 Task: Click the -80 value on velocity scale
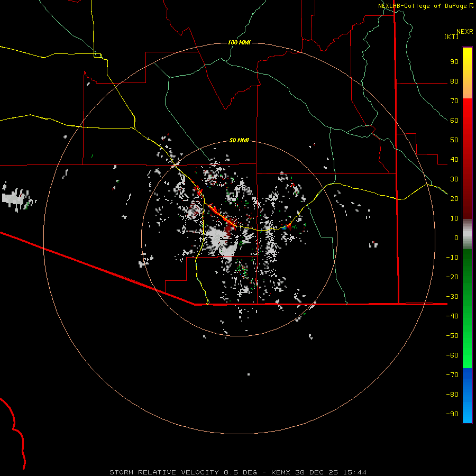[x=452, y=395]
